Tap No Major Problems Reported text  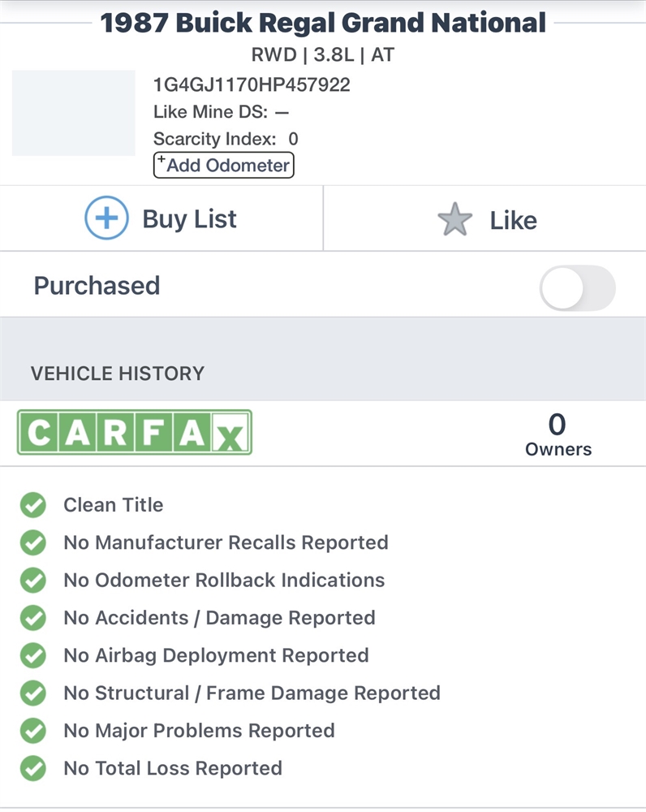[x=200, y=731]
